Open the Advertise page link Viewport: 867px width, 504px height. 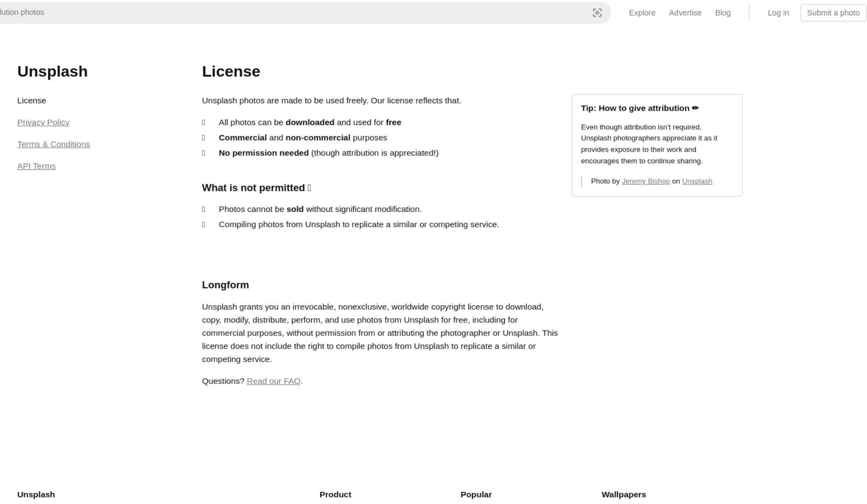click(x=685, y=13)
